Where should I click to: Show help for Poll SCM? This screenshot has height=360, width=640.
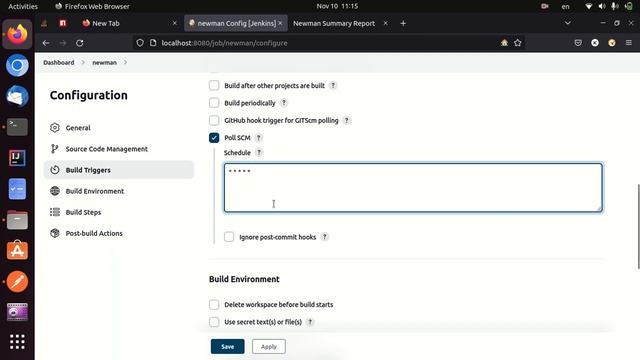258,138
